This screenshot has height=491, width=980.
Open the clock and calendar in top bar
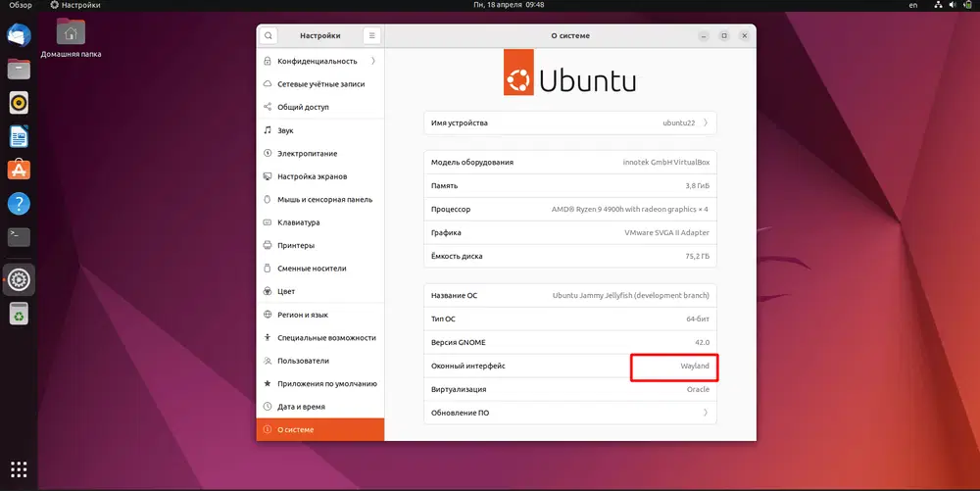pyautogui.click(x=509, y=4)
